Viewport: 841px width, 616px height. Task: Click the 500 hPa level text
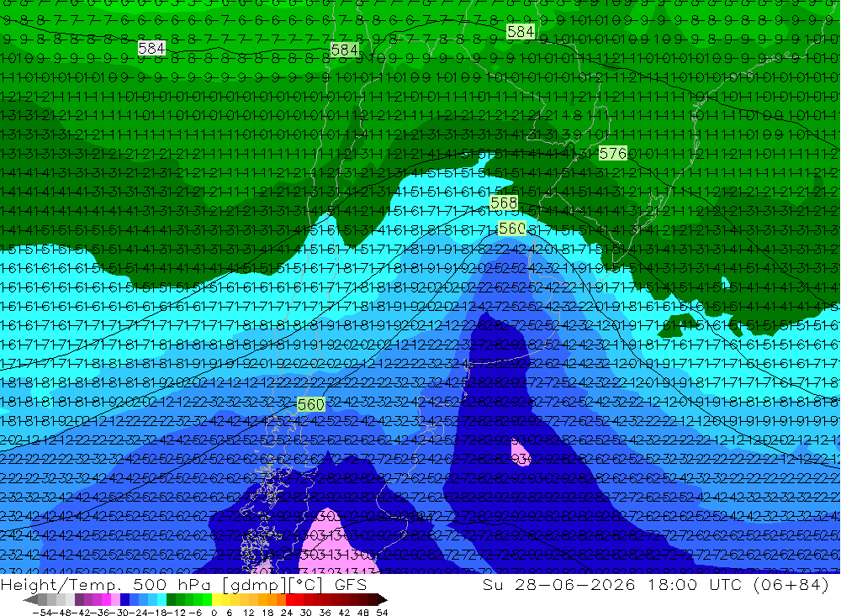[172, 585]
